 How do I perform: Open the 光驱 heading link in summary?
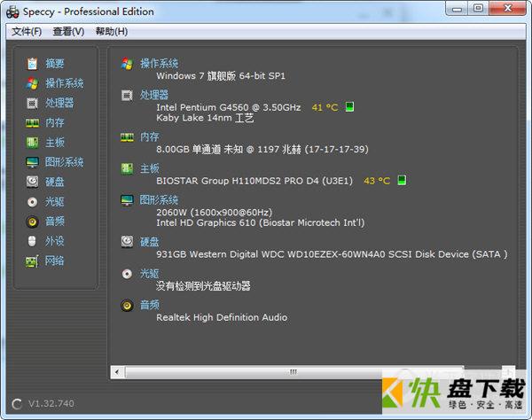[150, 274]
